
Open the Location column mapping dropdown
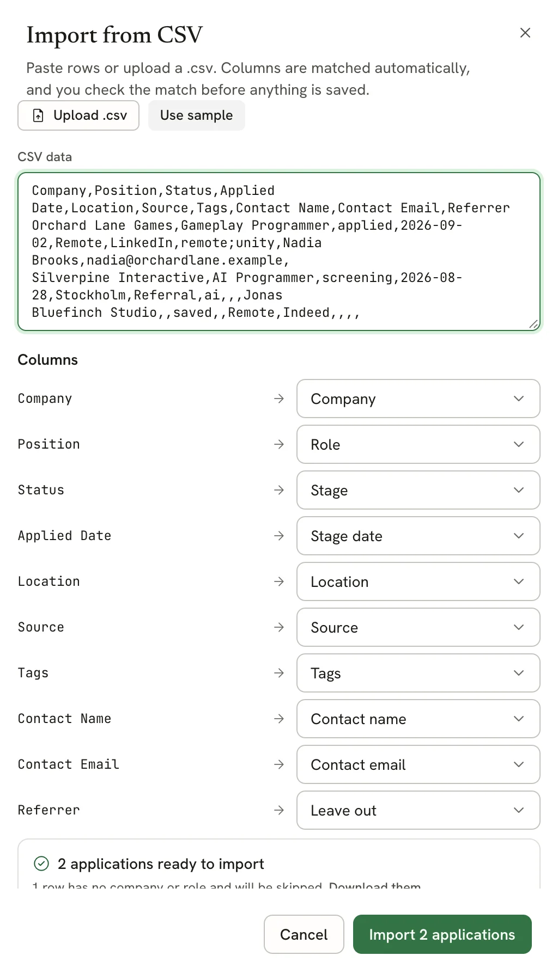(418, 581)
